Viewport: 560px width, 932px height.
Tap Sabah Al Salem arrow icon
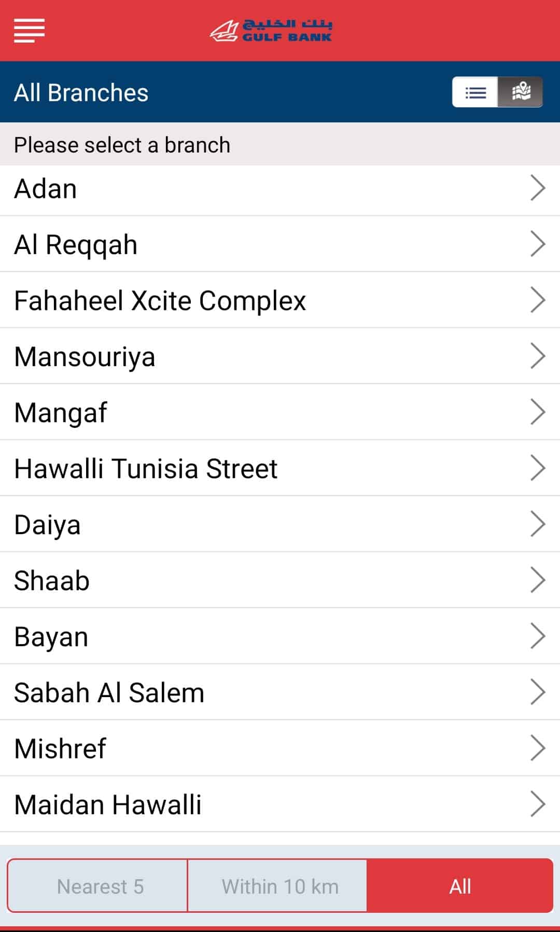pyautogui.click(x=538, y=692)
